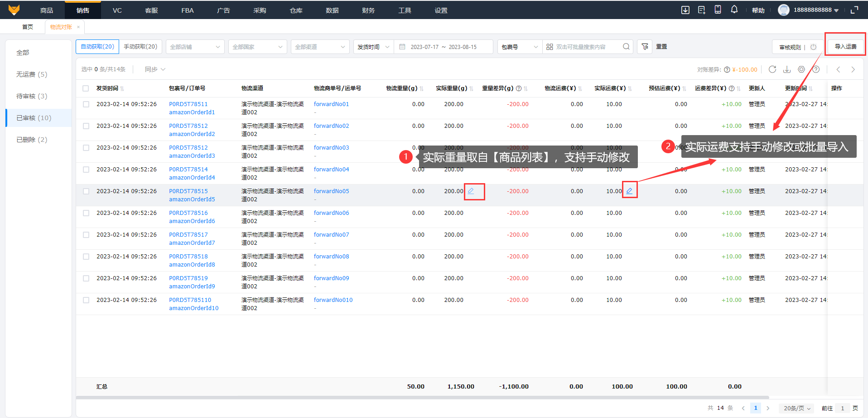The height and width of the screenshot is (418, 868).
Task: Click the mobile phone icon in header
Action: point(718,10)
